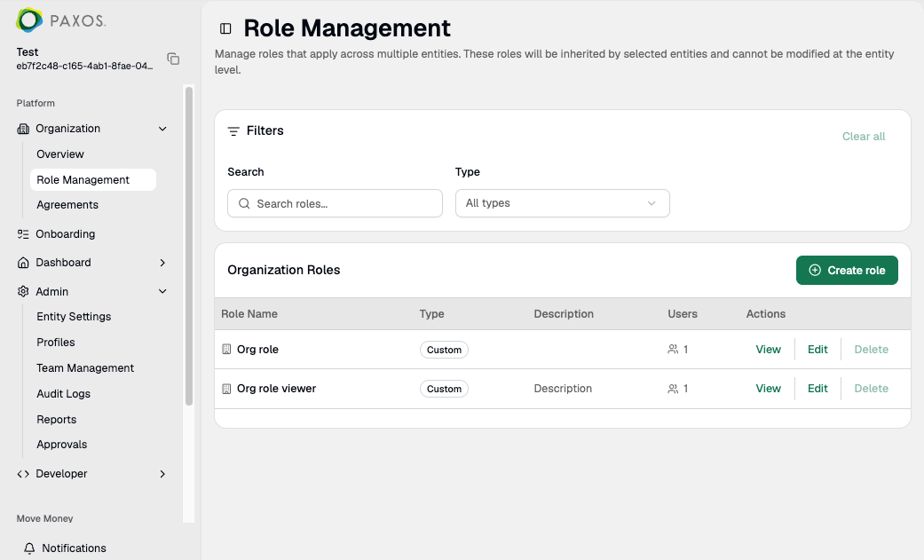The width and height of the screenshot is (924, 560).
Task: Open Notifications
Action: pos(74,548)
